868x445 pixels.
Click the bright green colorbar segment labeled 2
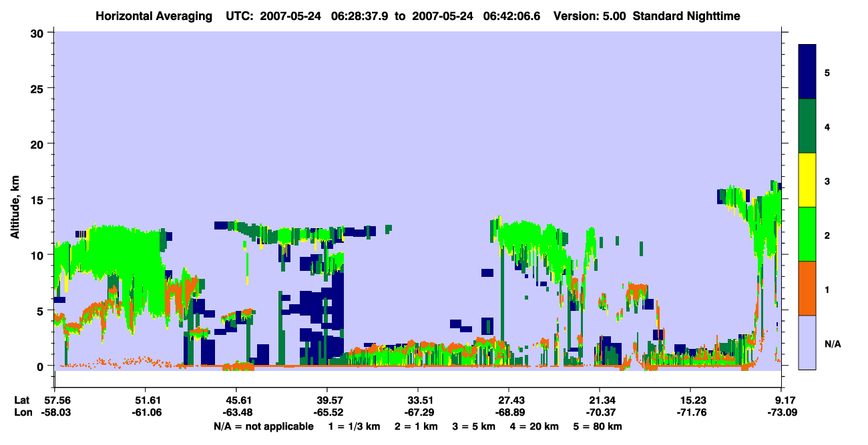click(x=807, y=234)
